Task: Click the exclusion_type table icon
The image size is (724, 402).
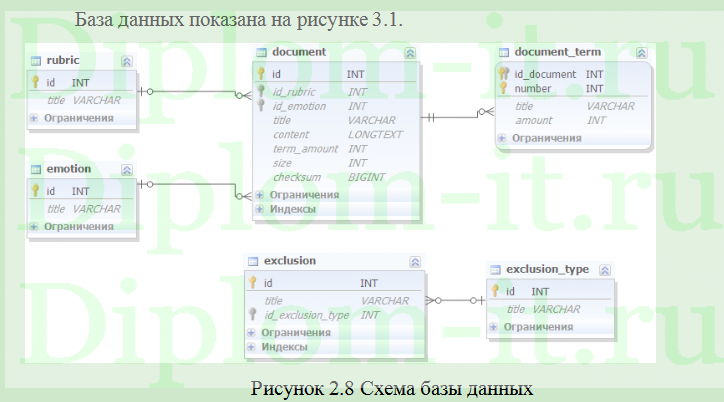Action: click(x=495, y=270)
